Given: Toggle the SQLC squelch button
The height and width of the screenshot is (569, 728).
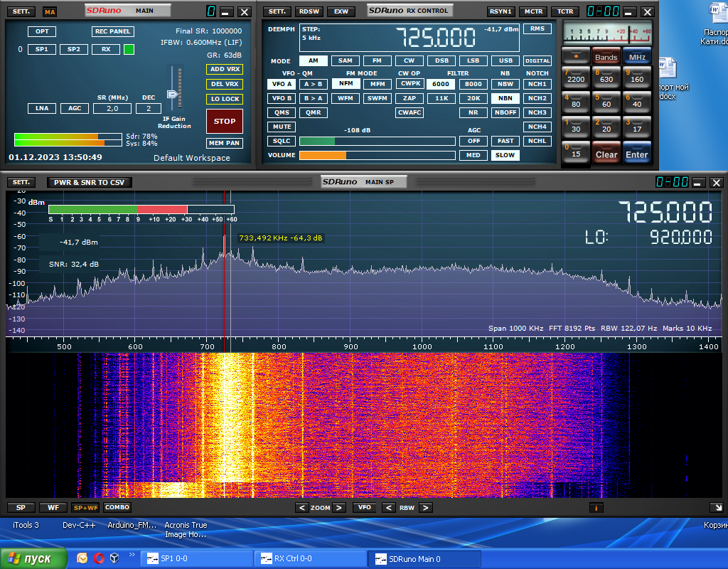Looking at the screenshot, I should click(282, 141).
